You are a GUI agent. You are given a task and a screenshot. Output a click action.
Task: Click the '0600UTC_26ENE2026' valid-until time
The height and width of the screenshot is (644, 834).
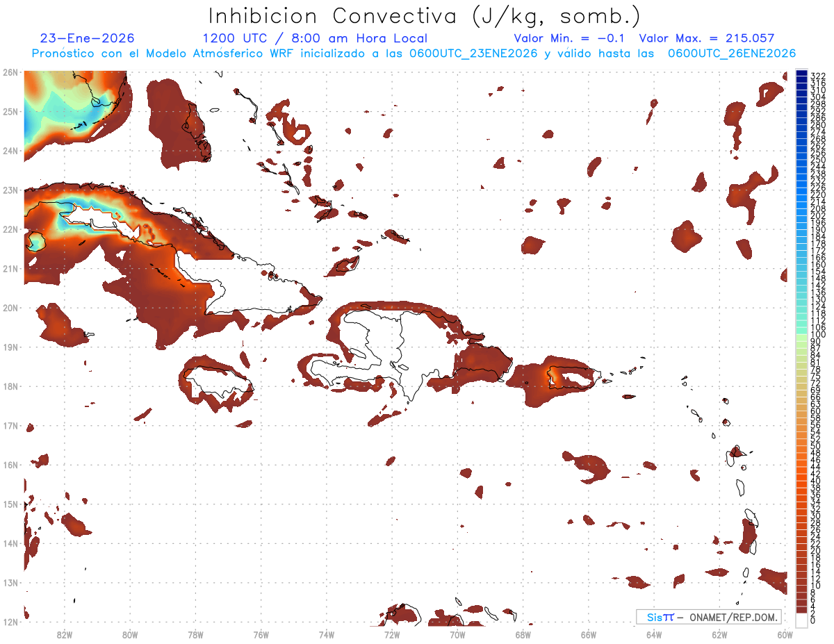(732, 53)
